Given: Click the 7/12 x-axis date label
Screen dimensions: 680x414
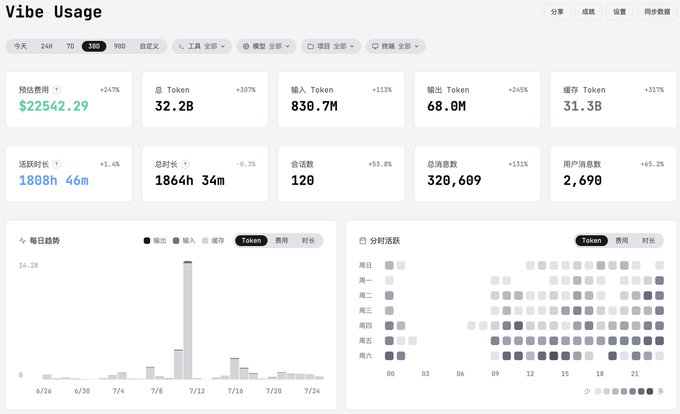Looking at the screenshot, I should [x=197, y=391].
